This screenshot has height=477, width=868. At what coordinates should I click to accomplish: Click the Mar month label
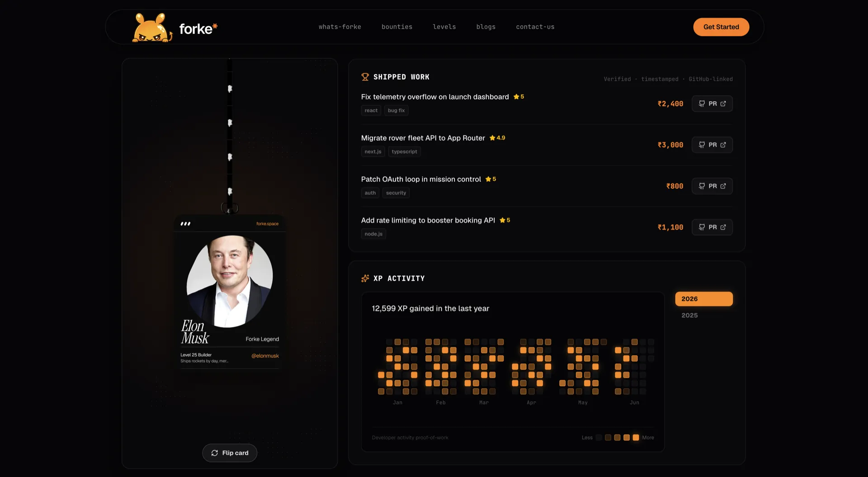(484, 402)
